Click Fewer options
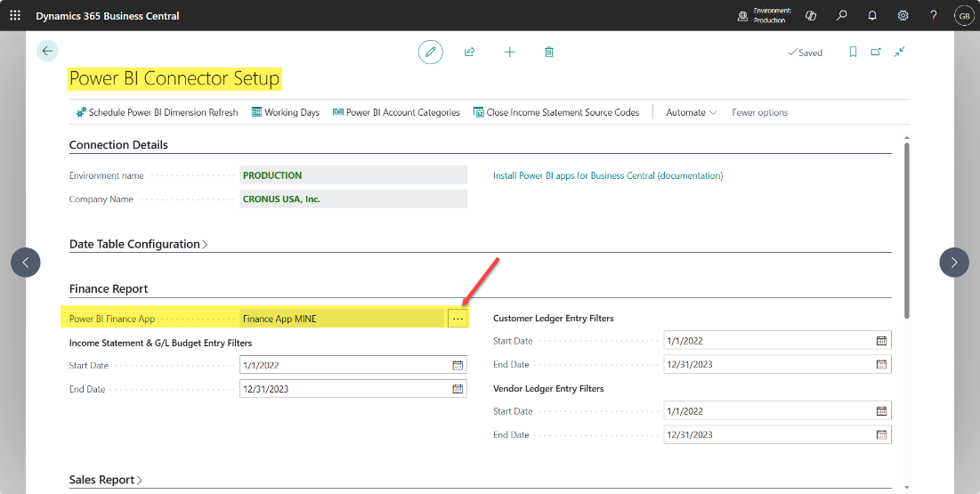Screen dimensions: 980x494 [759, 112]
